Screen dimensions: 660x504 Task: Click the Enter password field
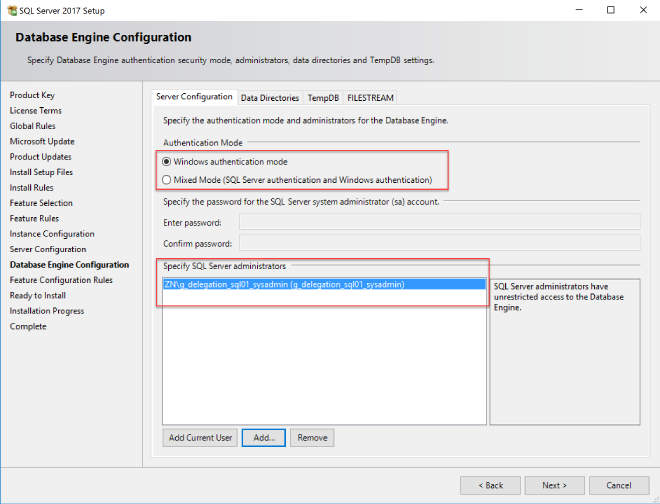(439, 222)
